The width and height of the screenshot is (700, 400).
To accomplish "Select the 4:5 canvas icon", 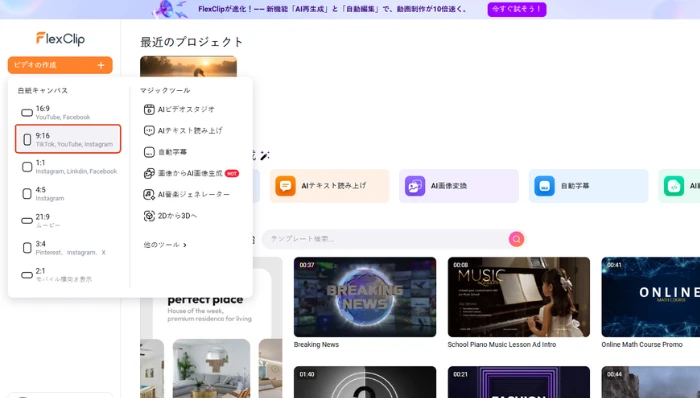I will (x=27, y=194).
